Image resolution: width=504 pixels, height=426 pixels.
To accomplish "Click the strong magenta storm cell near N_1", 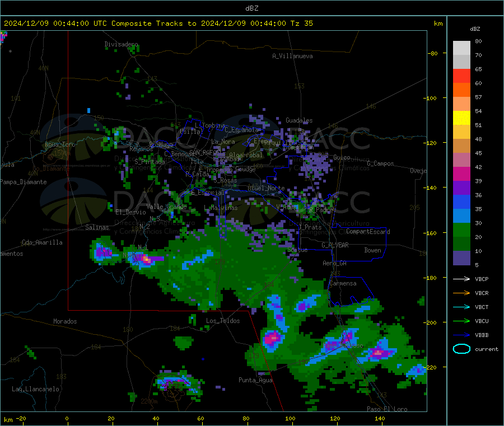I will click(146, 259).
